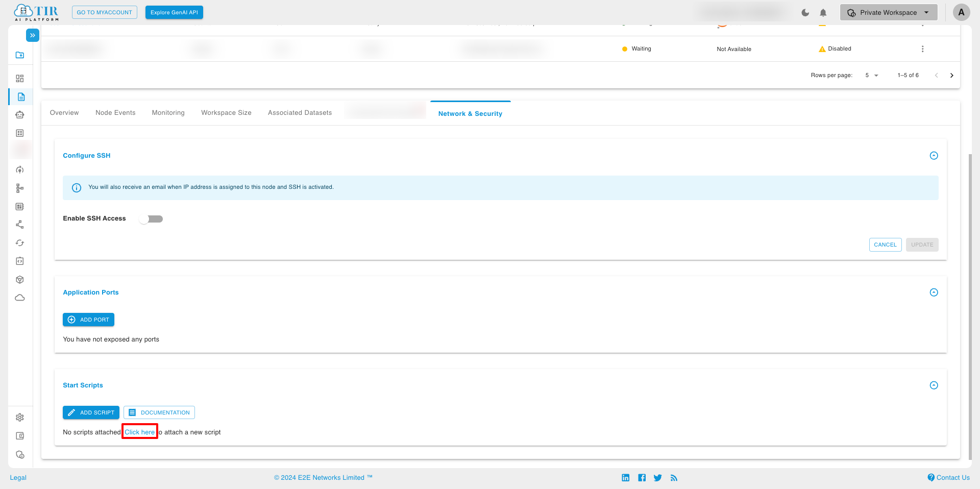Switch to the Node Events tab
This screenshot has height=489, width=980.
115,113
